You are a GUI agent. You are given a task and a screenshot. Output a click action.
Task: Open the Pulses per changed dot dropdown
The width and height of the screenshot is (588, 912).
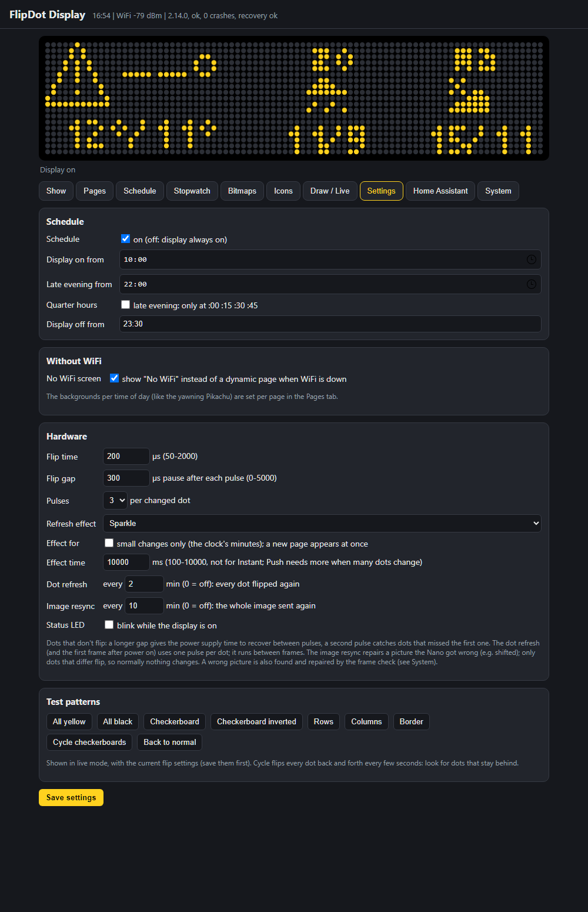tap(115, 500)
